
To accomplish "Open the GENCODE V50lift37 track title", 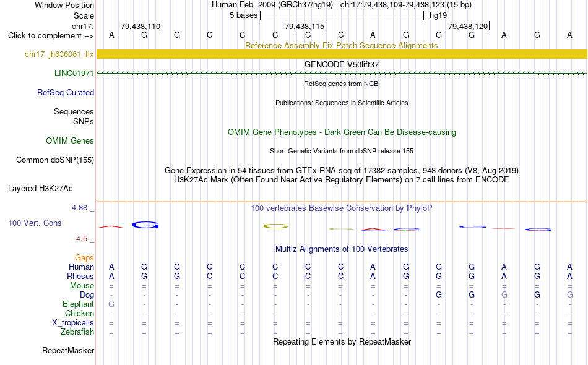I will point(342,64).
